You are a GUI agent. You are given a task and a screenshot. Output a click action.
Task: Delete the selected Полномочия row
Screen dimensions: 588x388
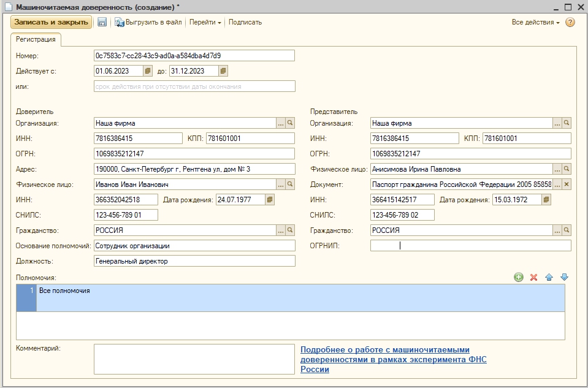(533, 277)
